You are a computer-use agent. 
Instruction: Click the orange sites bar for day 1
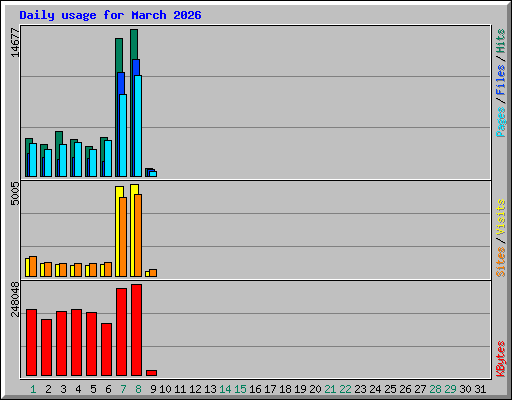pos(33,266)
